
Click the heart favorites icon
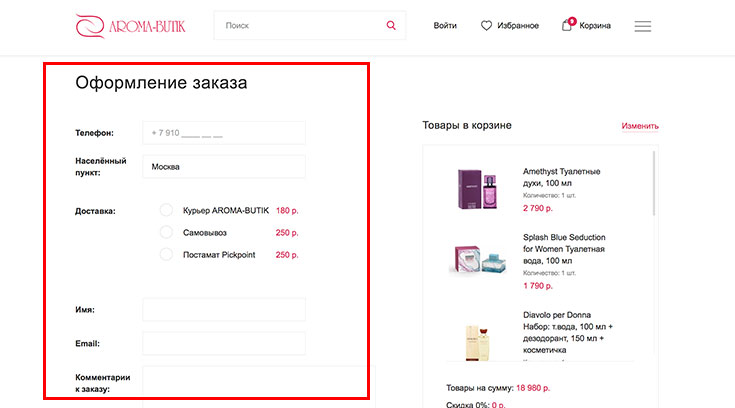pos(487,26)
